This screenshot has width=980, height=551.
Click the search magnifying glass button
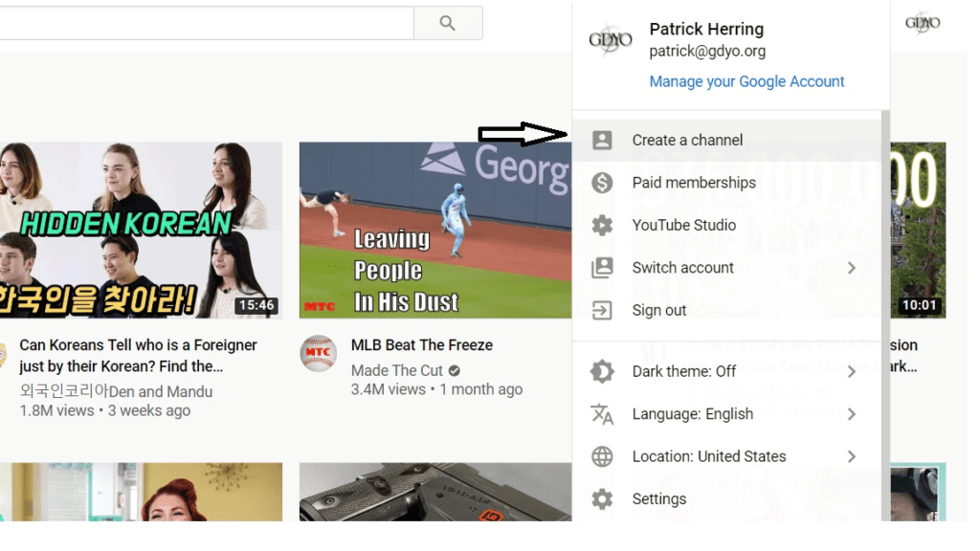pos(447,23)
